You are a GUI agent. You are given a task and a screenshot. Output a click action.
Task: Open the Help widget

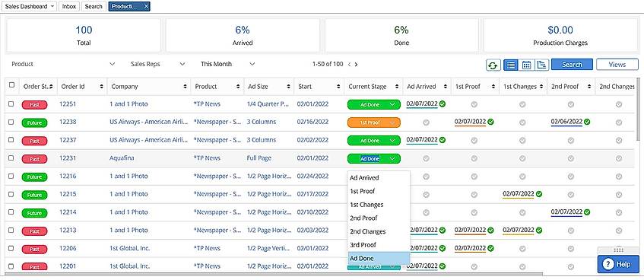coord(619,264)
